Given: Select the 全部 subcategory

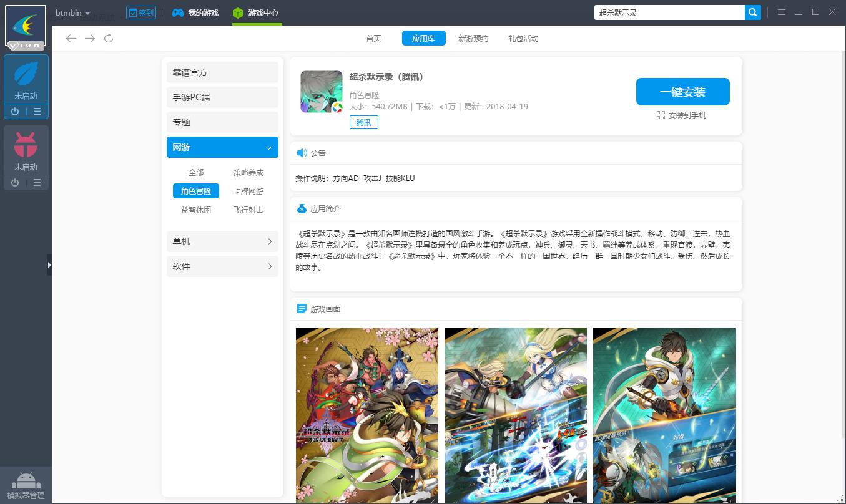Looking at the screenshot, I should pos(196,173).
